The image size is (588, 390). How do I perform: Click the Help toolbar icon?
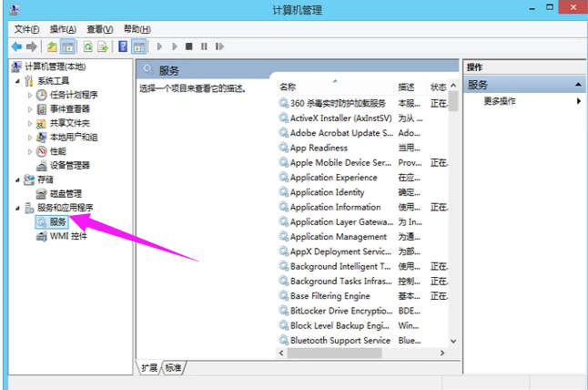point(123,46)
